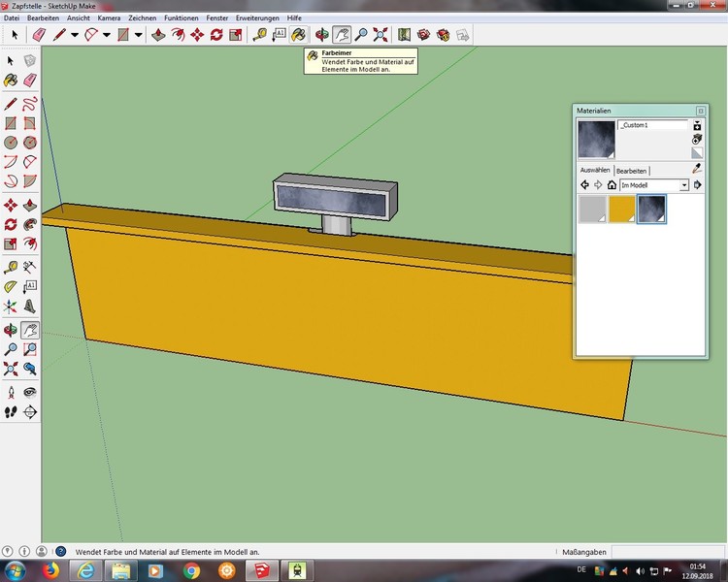Screen dimensions: 728x582
Task: Select the Follow Me tool in left toolbar
Action: click(30, 224)
